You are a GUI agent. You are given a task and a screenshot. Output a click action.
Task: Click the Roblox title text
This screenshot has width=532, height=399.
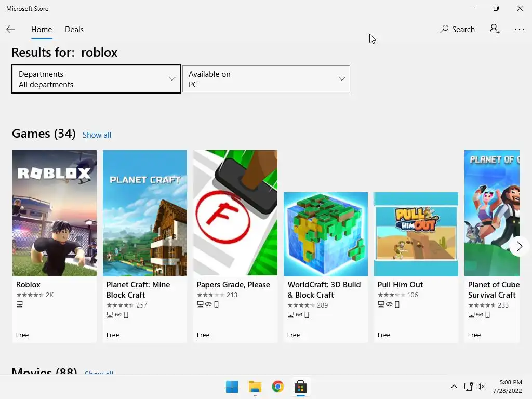coord(28,285)
